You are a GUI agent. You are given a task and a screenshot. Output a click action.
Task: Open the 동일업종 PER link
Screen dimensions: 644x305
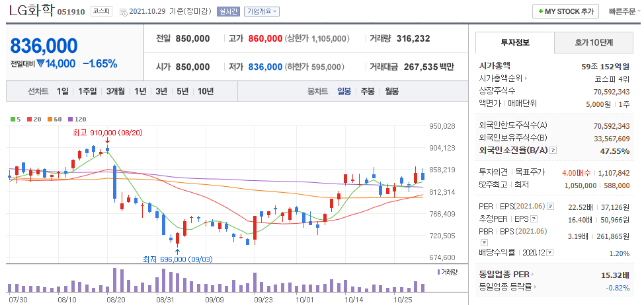[x=504, y=274]
